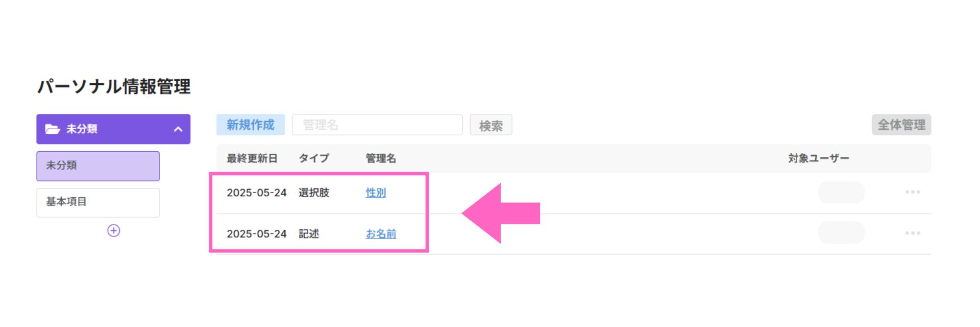Open three-dot menu for 性別 row
Image resolution: width=980 pixels, height=327 pixels.
tap(913, 192)
